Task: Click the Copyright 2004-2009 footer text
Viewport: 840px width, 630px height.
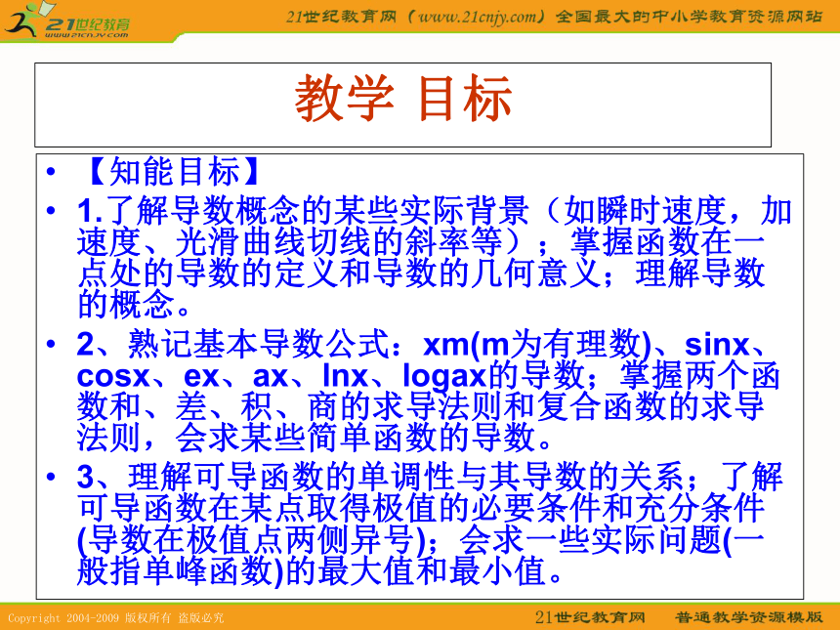Action: tap(116, 617)
